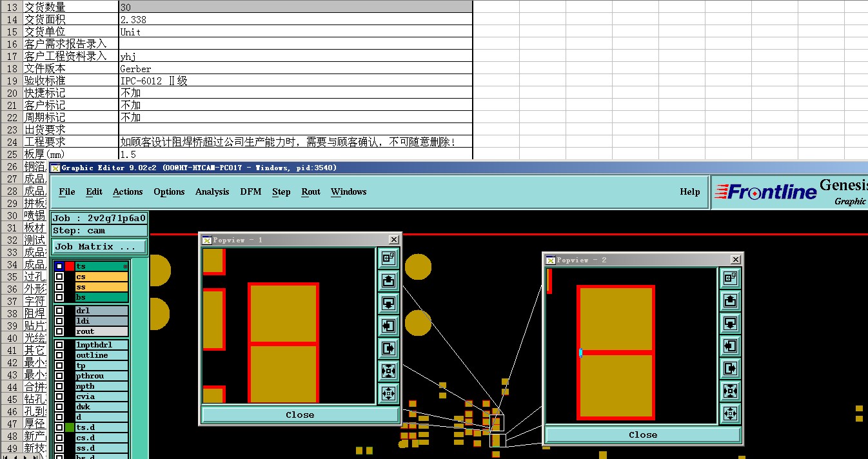The height and width of the screenshot is (459, 868).
Task: Open the Analysis menu
Action: coord(212,191)
